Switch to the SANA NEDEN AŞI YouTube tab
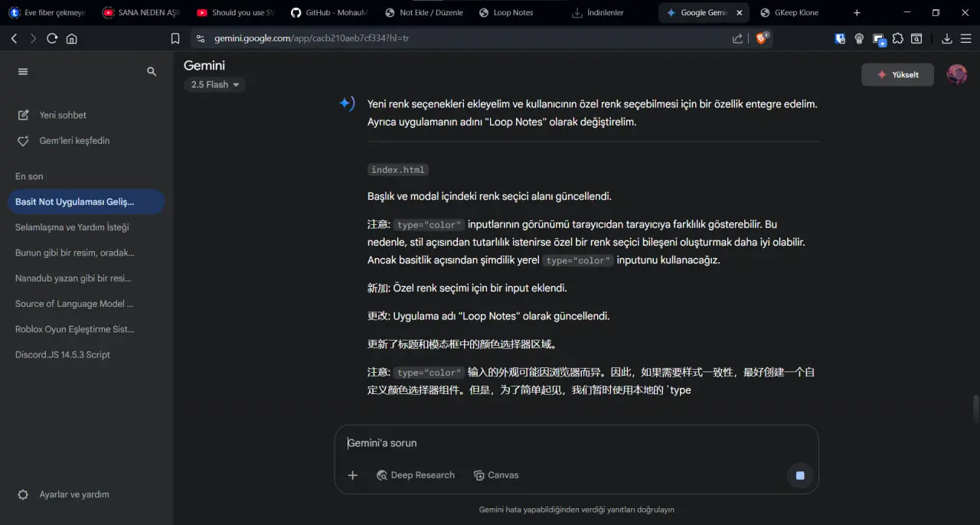Image resolution: width=980 pixels, height=525 pixels. coord(142,13)
